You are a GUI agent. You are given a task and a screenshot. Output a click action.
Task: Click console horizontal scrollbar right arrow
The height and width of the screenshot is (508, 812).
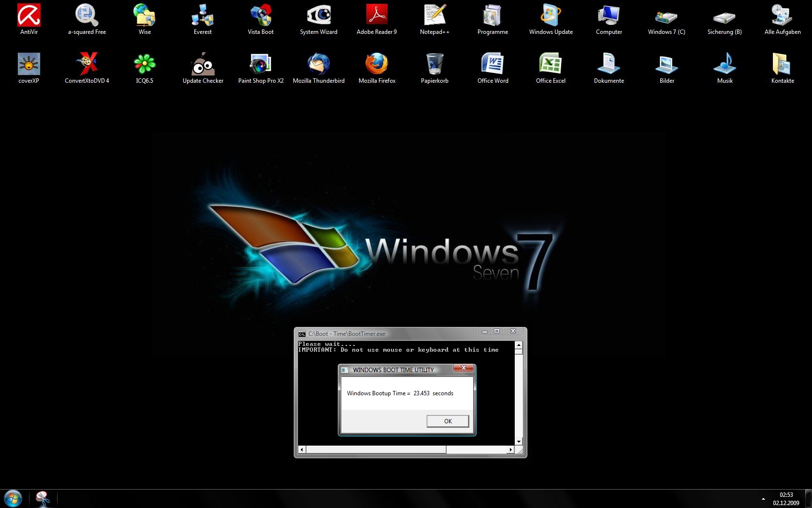click(x=511, y=449)
